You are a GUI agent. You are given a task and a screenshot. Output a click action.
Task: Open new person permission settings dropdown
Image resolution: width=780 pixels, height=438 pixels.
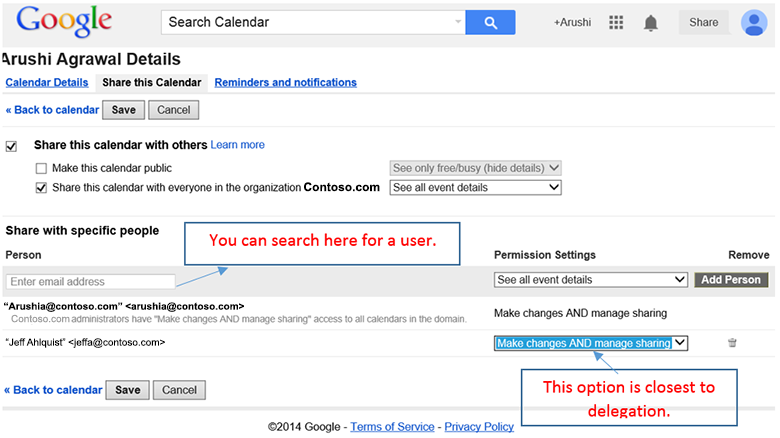tap(591, 280)
